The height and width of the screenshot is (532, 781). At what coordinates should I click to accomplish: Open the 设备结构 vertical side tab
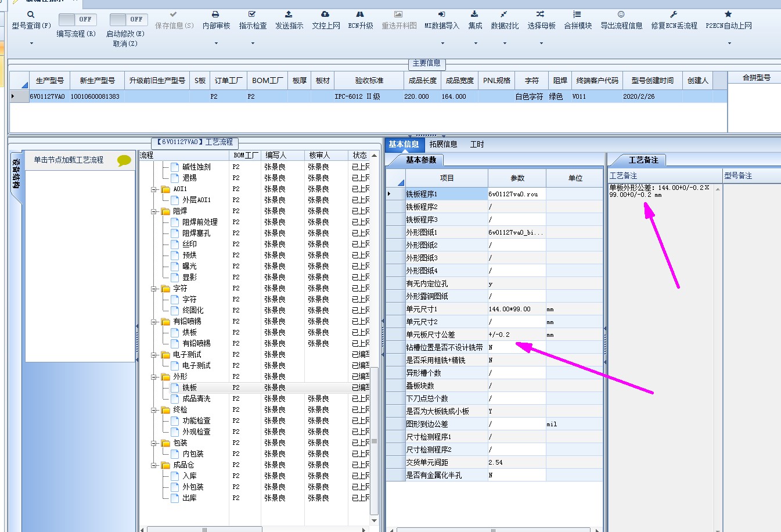coord(16,174)
